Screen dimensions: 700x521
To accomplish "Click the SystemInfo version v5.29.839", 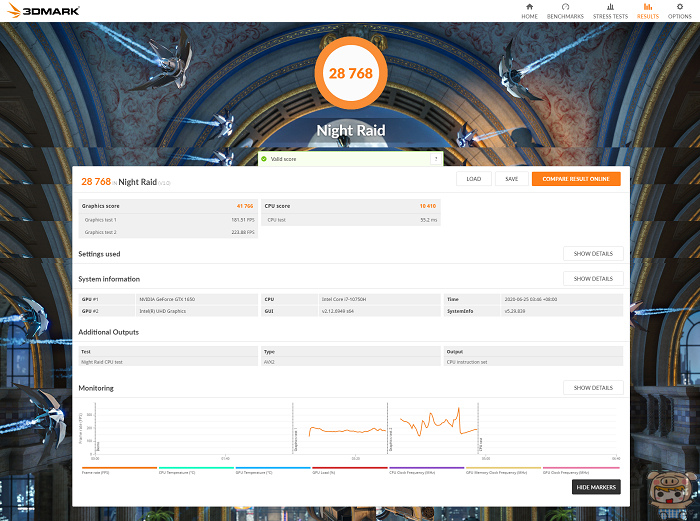I will coord(515,311).
